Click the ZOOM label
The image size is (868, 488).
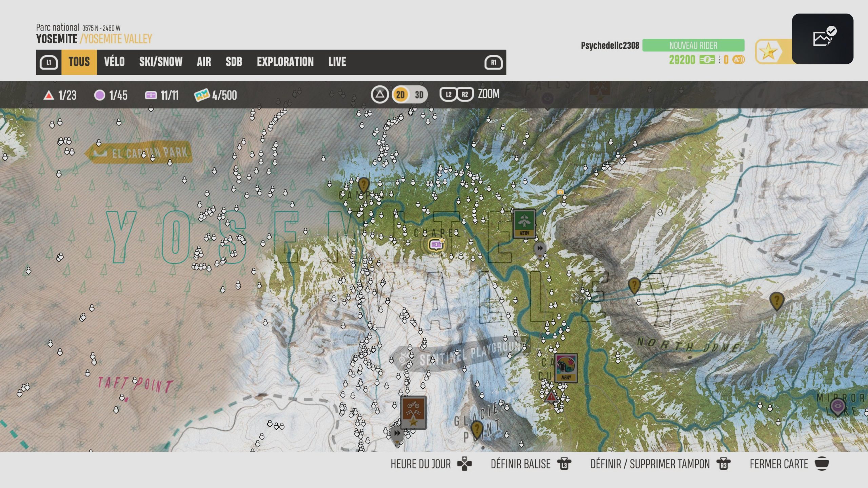click(489, 94)
